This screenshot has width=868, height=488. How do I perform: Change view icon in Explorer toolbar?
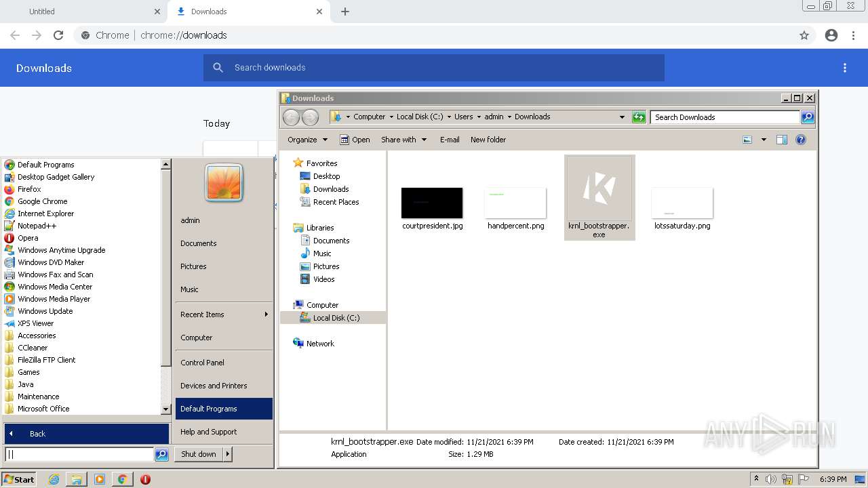point(747,140)
